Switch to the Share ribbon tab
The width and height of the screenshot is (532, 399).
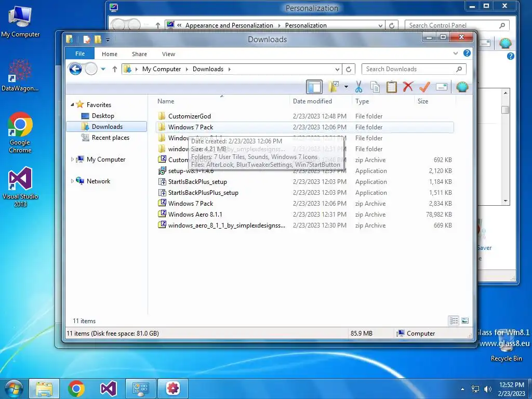pyautogui.click(x=139, y=54)
